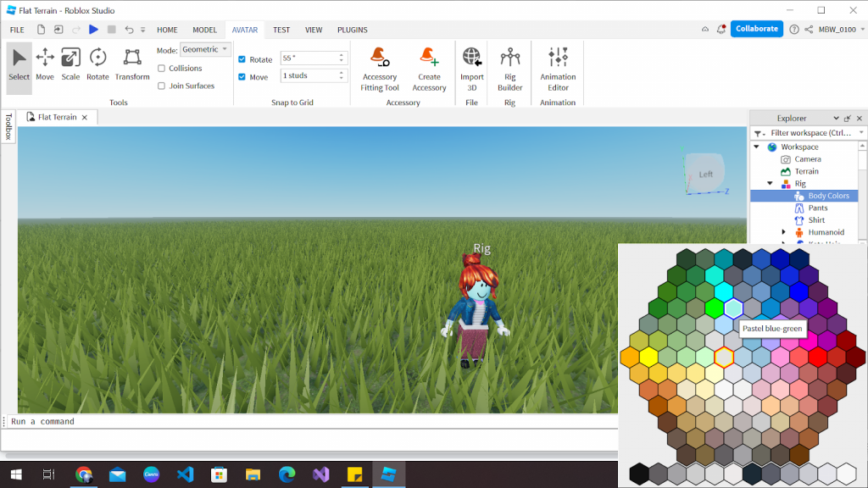Click the Run a command input field
The image size is (868, 488).
85,421
